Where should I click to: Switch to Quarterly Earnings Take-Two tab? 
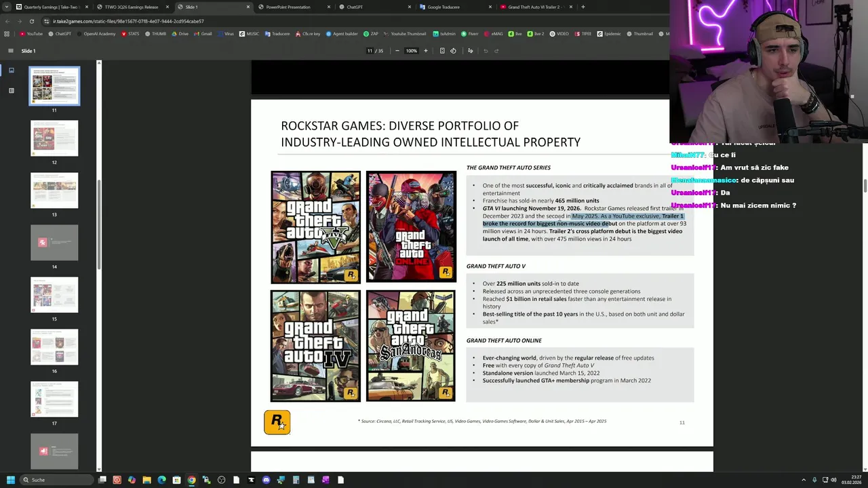(52, 7)
